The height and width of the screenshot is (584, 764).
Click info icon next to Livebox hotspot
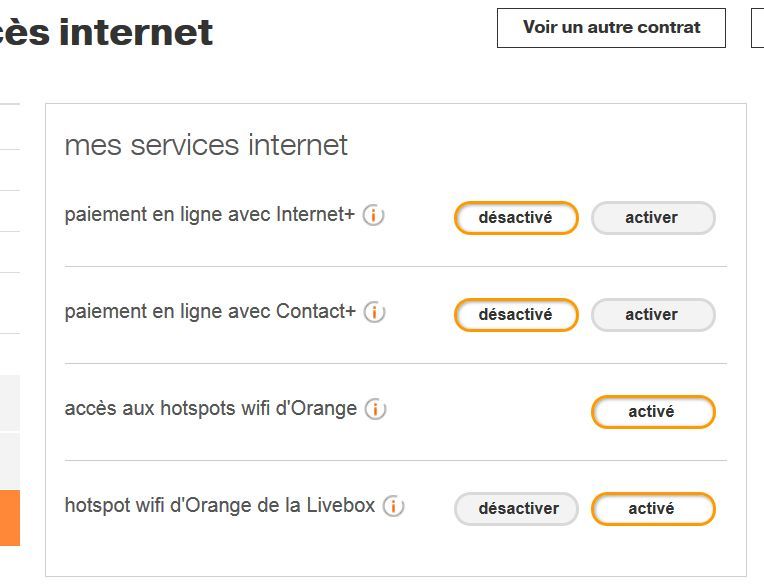pyautogui.click(x=394, y=506)
